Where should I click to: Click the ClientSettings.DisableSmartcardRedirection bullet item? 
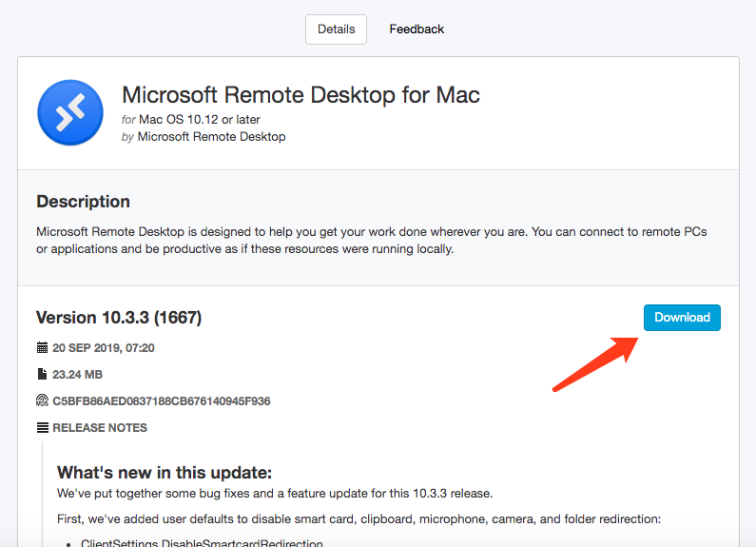pos(202,542)
